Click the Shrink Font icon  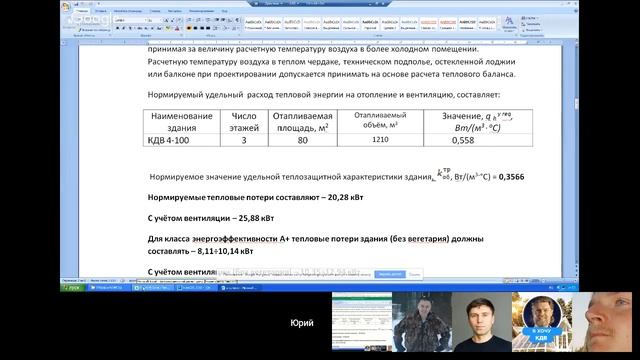(x=172, y=20)
